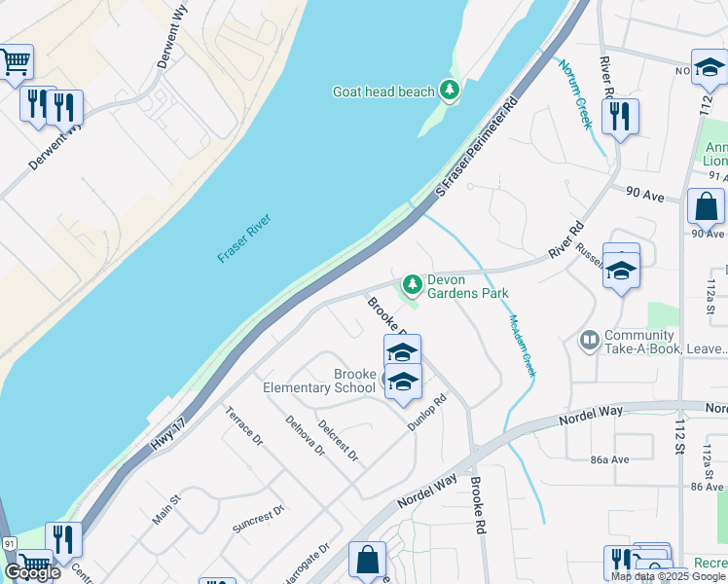The height and width of the screenshot is (584, 728).
Task: Click the Google logo
Action: click(32, 573)
